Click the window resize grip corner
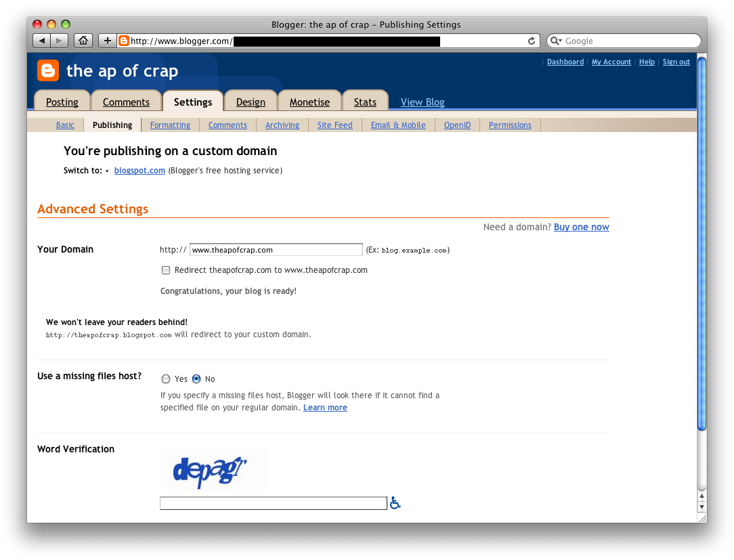734x560 pixels. (x=702, y=518)
